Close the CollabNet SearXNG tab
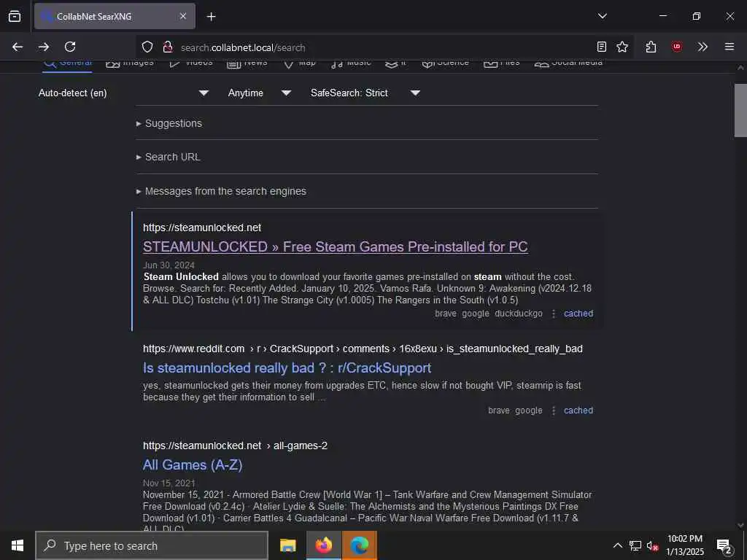The width and height of the screenshot is (747, 560). point(183,16)
